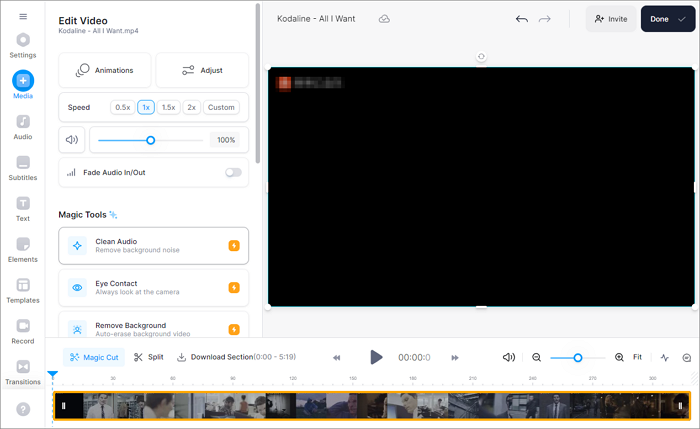
Task: Open the hamburger menu icon
Action: pos(23,17)
